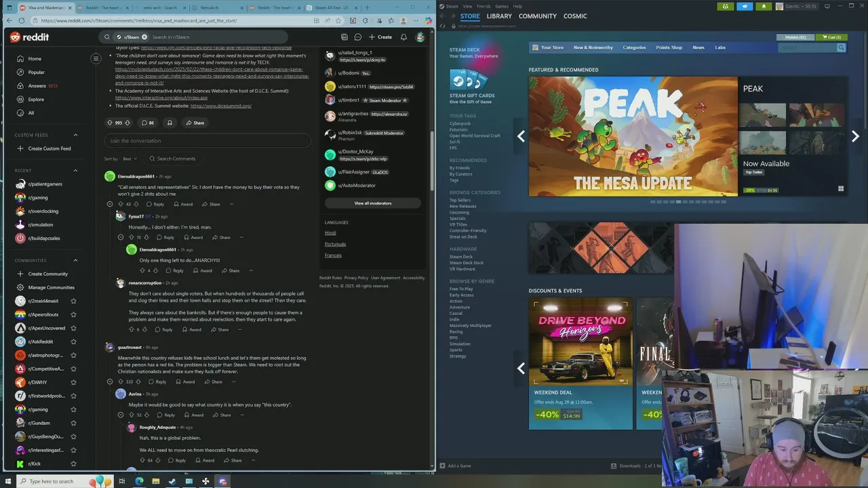868x488 pixels.
Task: Open Steam LIBRARY tab
Action: point(499,16)
